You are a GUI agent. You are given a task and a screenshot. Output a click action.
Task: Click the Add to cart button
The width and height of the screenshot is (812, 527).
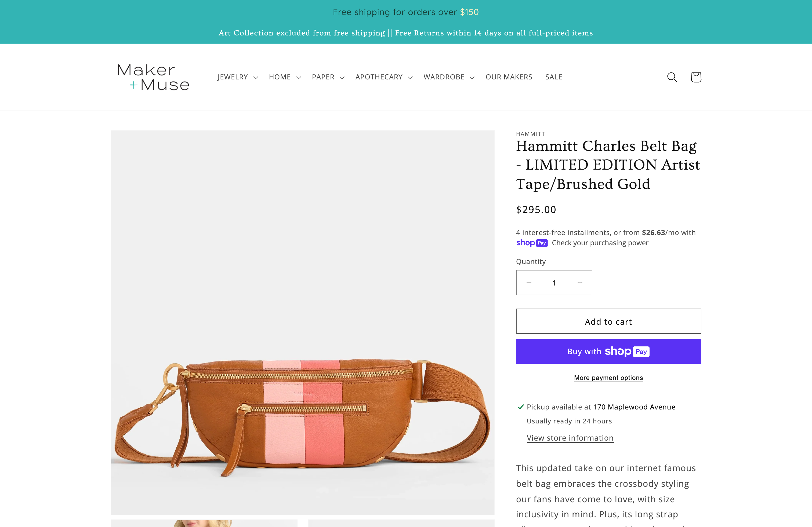tap(608, 321)
